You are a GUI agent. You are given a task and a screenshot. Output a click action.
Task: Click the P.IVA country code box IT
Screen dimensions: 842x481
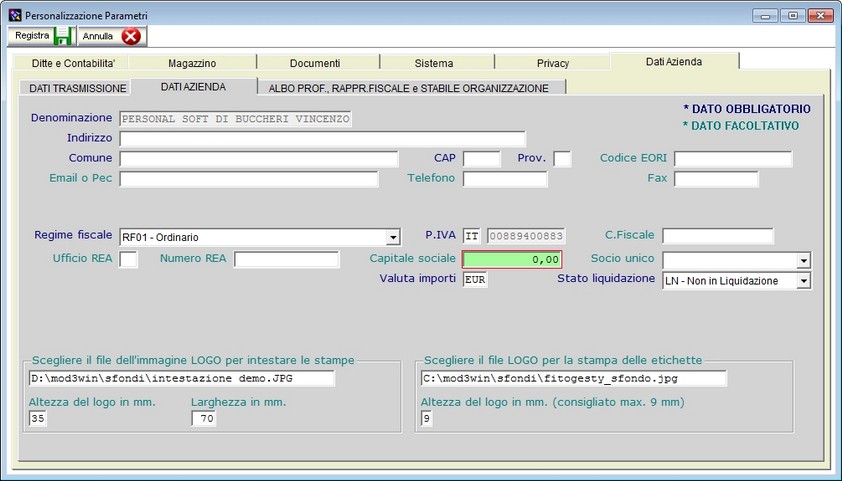click(x=472, y=236)
